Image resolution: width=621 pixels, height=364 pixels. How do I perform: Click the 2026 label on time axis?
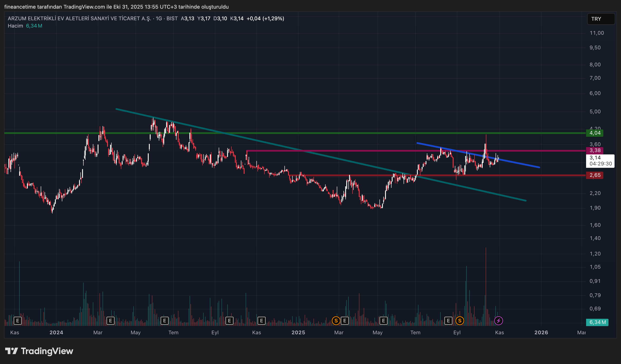541,333
